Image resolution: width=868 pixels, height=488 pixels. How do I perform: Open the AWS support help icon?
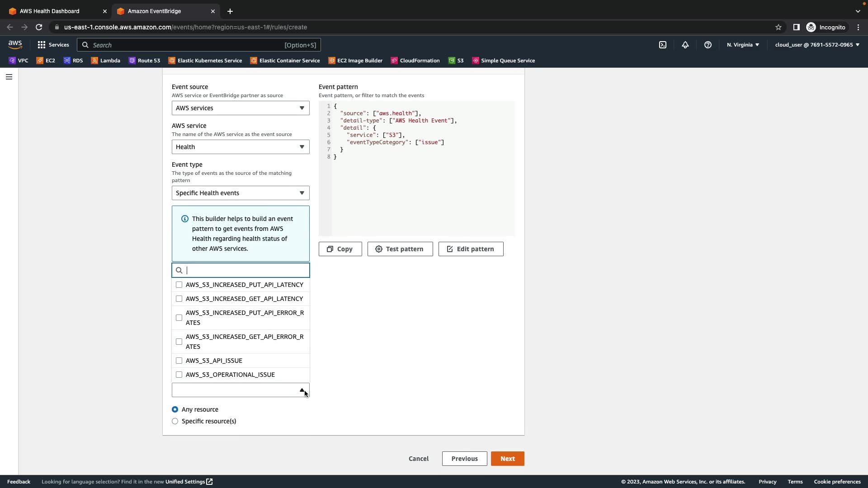[708, 45]
